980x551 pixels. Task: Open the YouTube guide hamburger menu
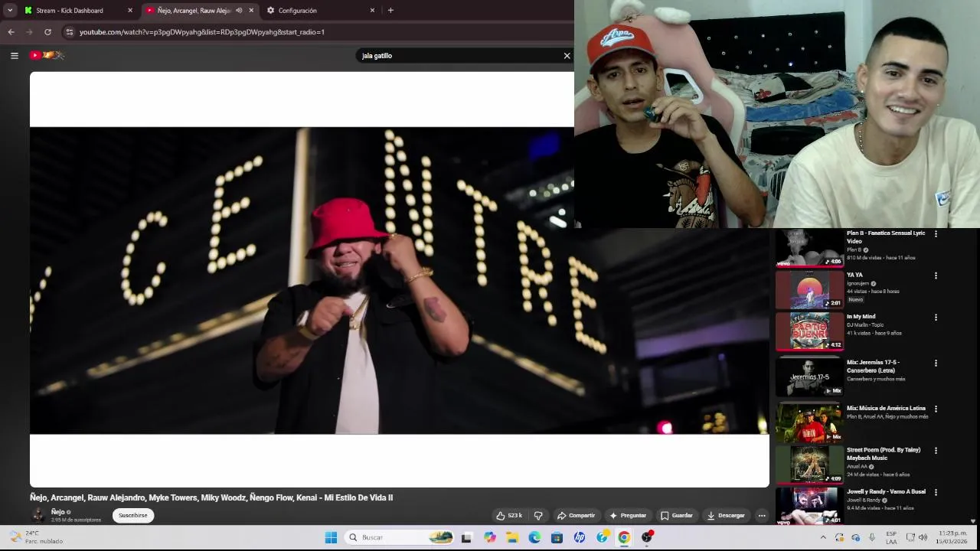pyautogui.click(x=14, y=55)
